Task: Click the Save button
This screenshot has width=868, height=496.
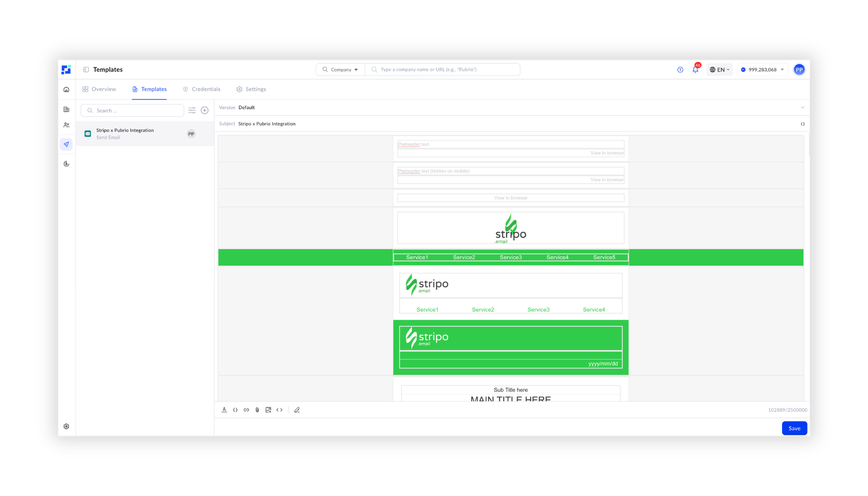Action: point(794,428)
